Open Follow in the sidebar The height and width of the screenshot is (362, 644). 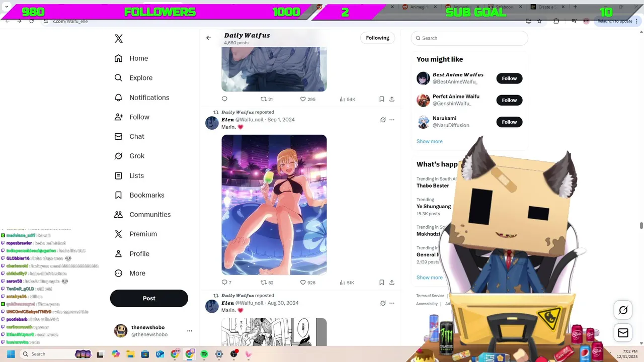(132, 117)
